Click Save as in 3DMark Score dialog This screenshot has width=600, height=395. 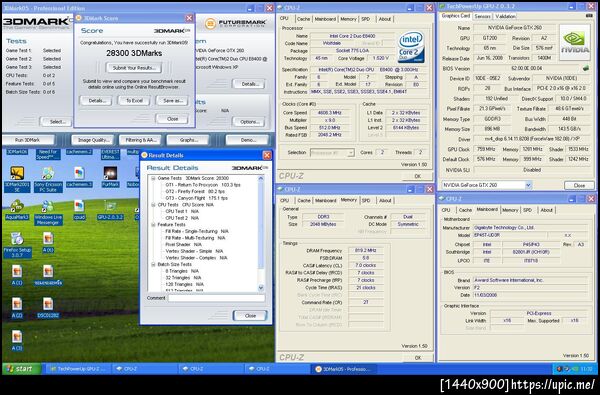[x=173, y=101]
